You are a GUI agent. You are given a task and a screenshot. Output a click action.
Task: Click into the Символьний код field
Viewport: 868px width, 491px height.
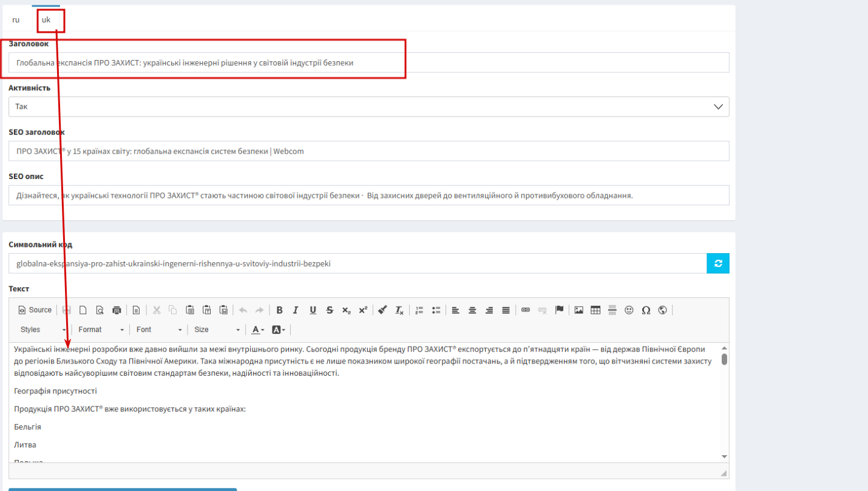(358, 263)
